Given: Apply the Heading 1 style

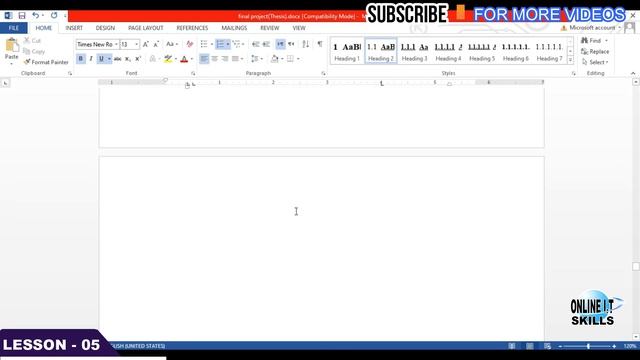Looking at the screenshot, I should tap(347, 51).
